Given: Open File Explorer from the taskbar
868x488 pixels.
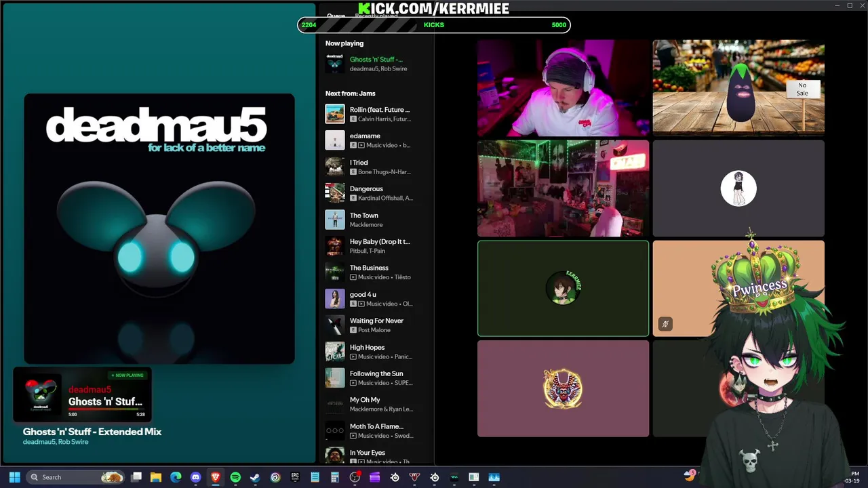Looking at the screenshot, I should 156,477.
